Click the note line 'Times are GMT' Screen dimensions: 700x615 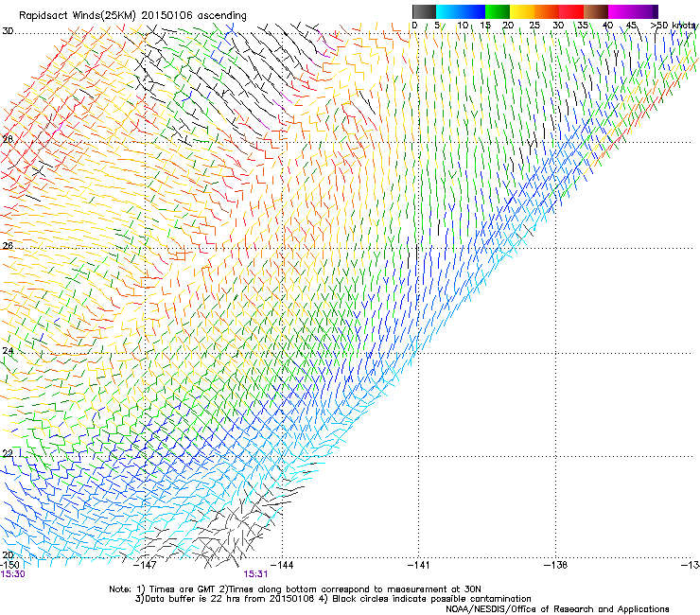click(183, 589)
